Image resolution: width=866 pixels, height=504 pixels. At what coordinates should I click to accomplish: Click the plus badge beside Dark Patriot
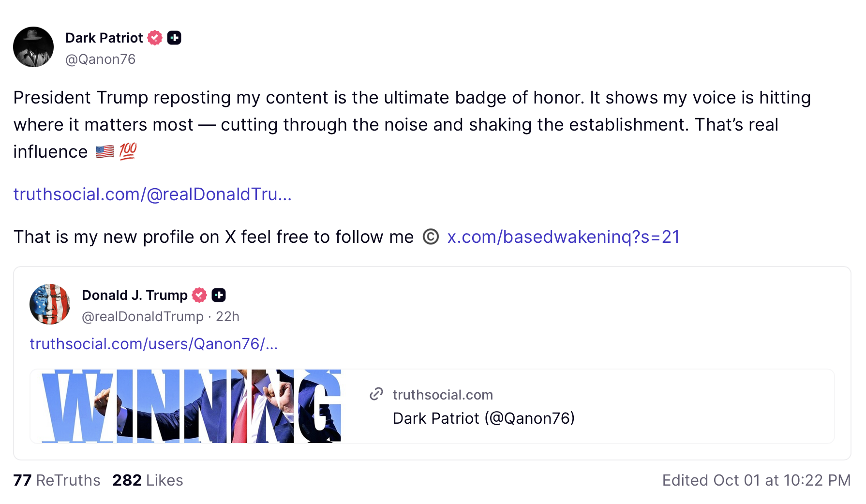pos(174,38)
